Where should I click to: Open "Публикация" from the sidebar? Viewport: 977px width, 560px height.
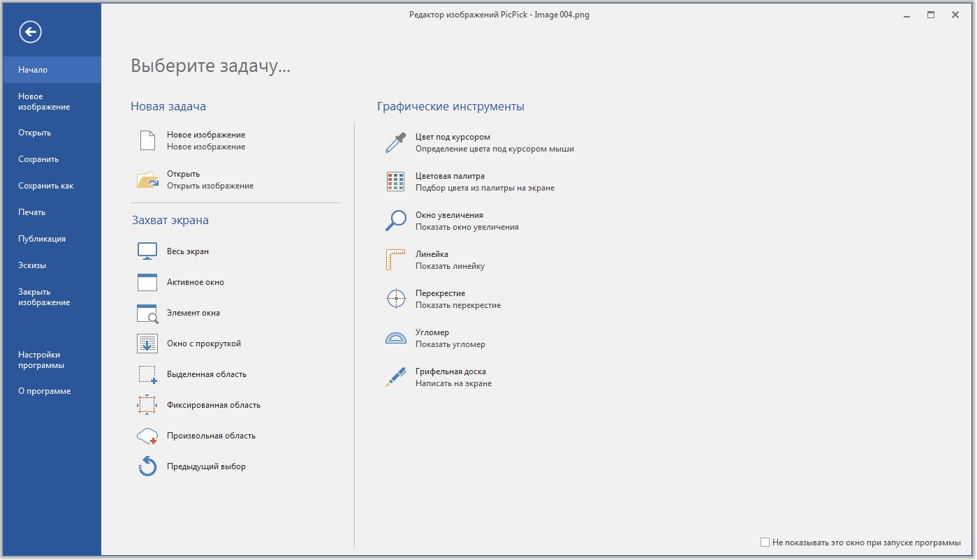click(x=42, y=239)
